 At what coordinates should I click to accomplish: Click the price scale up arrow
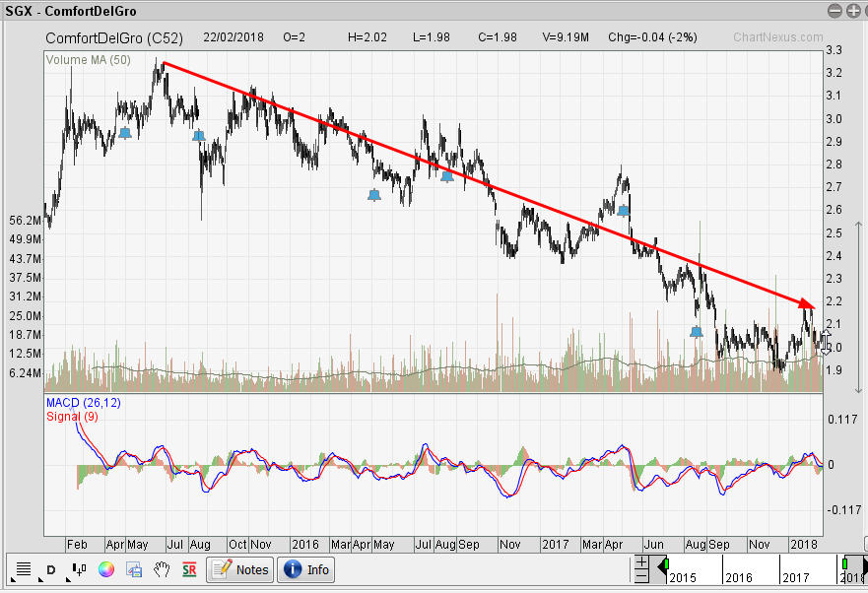pyautogui.click(x=858, y=226)
